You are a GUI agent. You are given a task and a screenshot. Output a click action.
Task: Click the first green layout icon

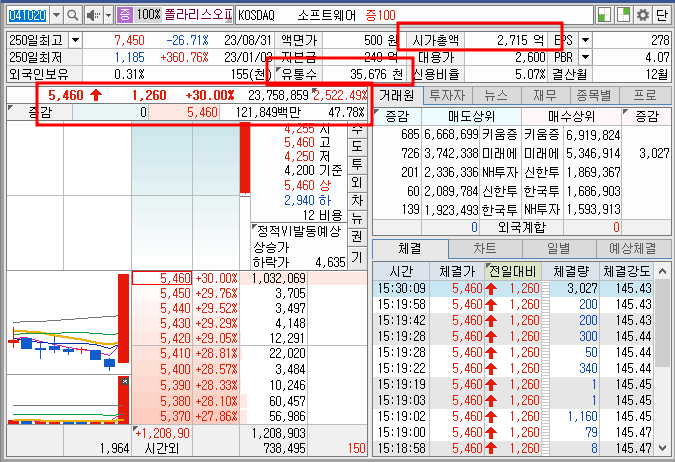click(x=605, y=15)
